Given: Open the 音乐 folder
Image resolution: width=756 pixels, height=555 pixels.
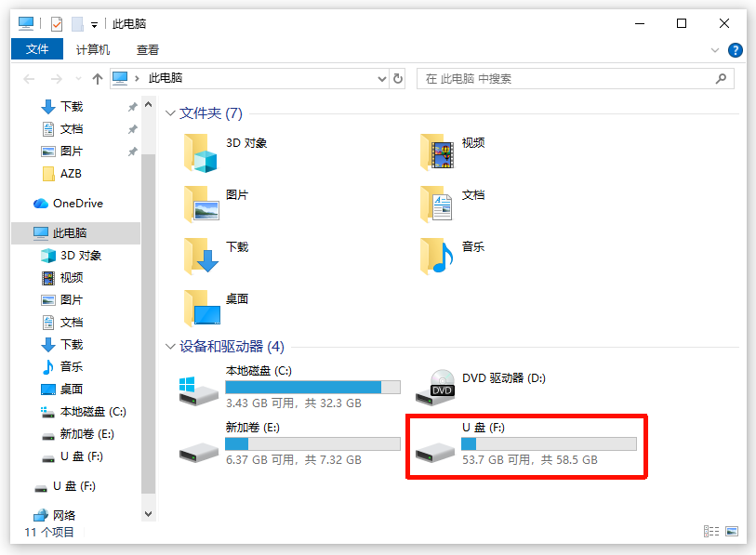Looking at the screenshot, I should click(x=471, y=249).
